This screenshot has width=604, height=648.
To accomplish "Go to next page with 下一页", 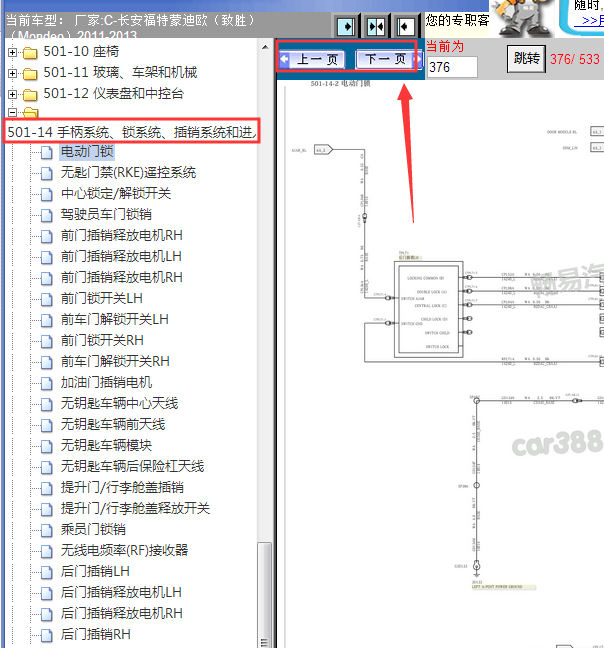I will pyautogui.click(x=389, y=59).
